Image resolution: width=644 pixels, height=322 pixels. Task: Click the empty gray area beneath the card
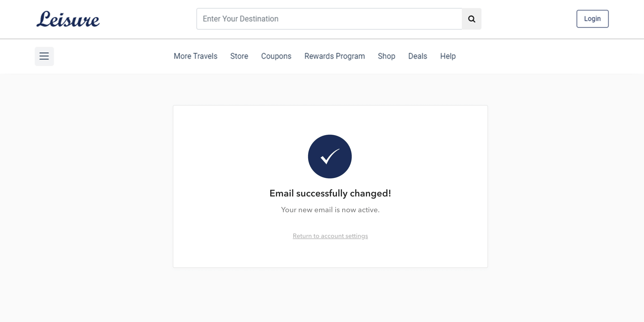tap(330, 294)
